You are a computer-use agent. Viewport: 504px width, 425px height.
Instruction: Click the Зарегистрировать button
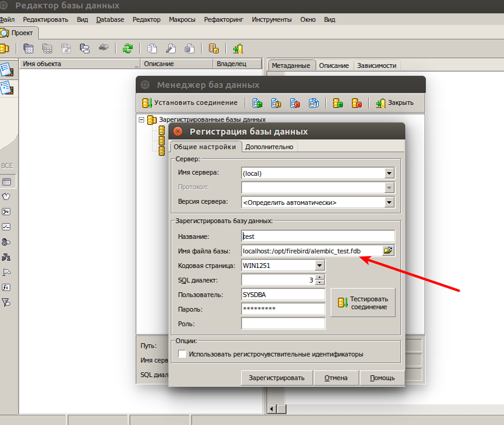276,378
